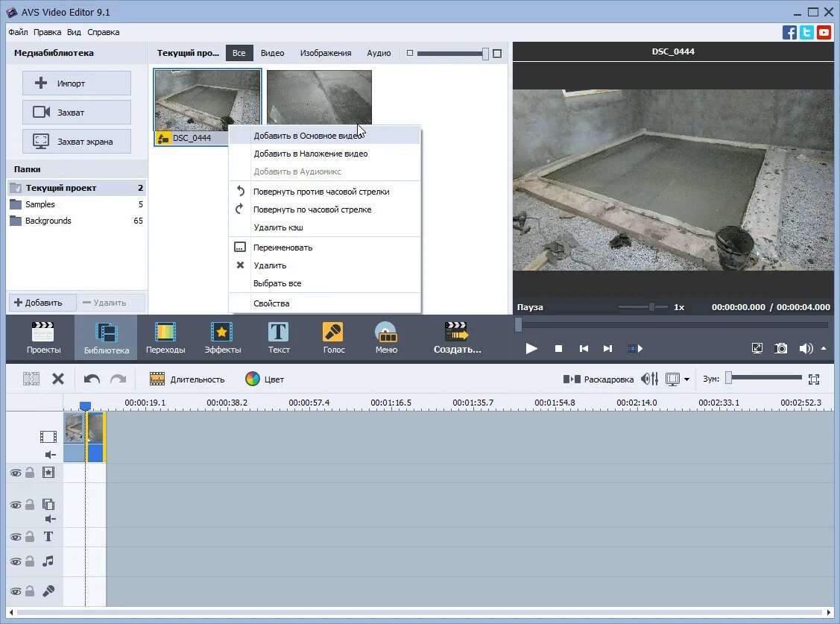This screenshot has width=840, height=624.
Task: Go to next scene in preview
Action: point(635,349)
